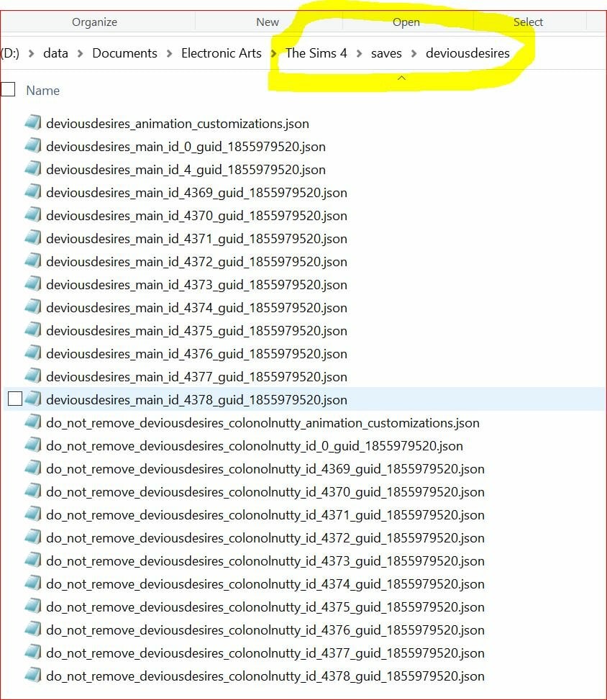The image size is (607, 700).
Task: Click deviousdesires folder in breadcrumb
Action: [467, 53]
